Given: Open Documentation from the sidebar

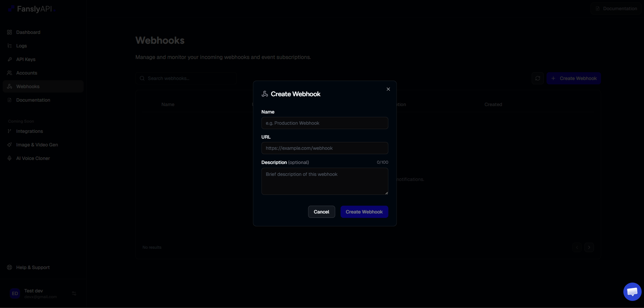Looking at the screenshot, I should [33, 100].
